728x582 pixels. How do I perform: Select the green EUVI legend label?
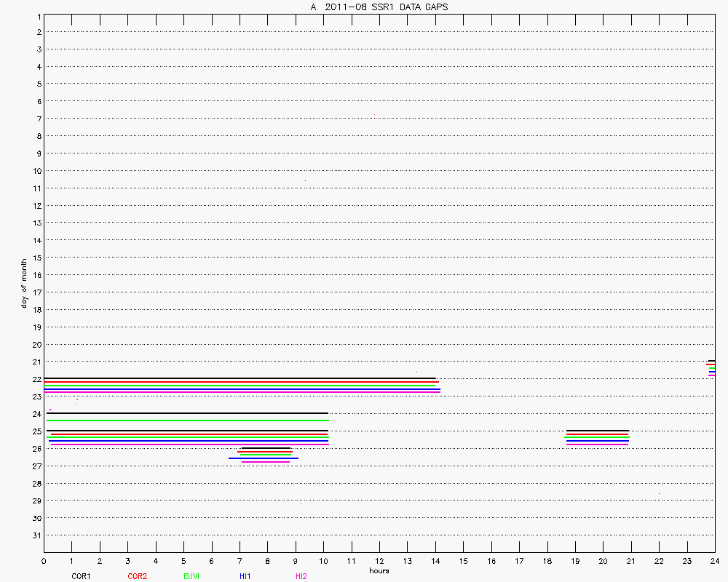(x=191, y=576)
